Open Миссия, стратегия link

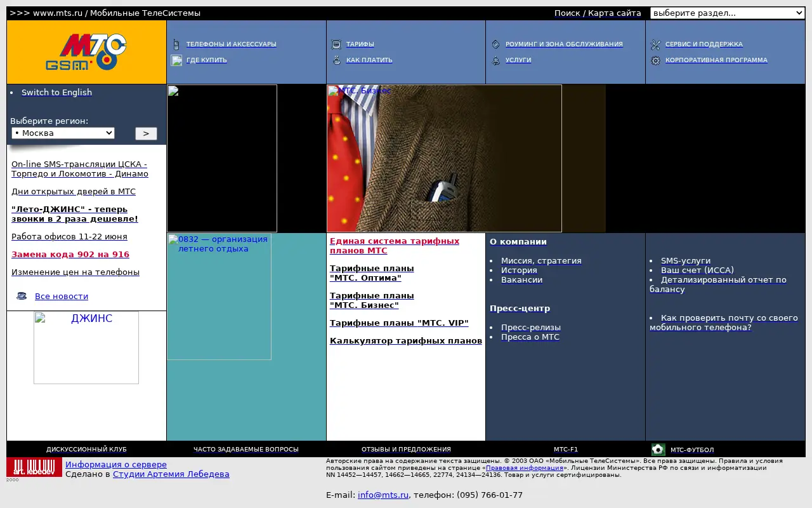(541, 260)
